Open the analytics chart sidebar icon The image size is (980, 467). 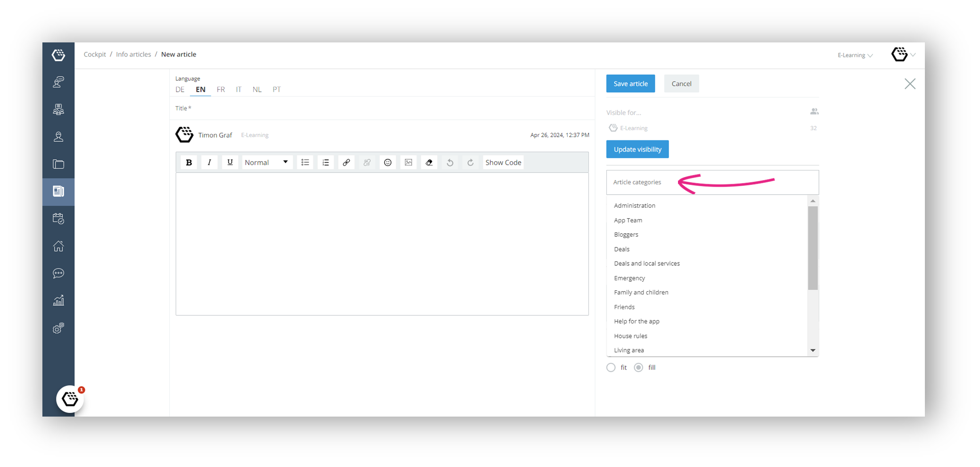[58, 301]
